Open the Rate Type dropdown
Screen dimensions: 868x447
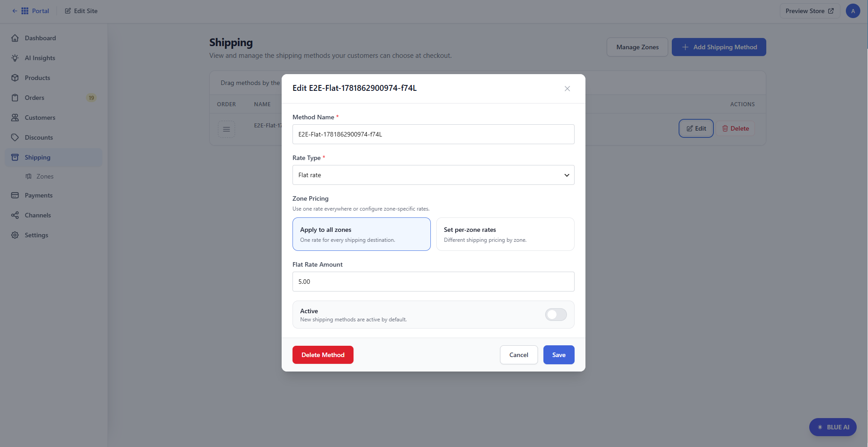point(434,175)
